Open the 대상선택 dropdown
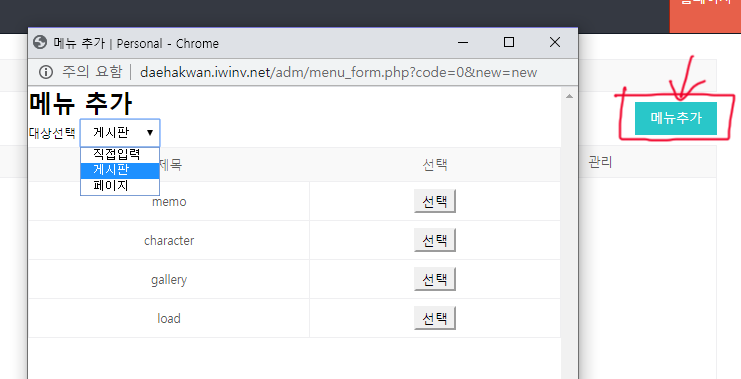 pyautogui.click(x=120, y=133)
